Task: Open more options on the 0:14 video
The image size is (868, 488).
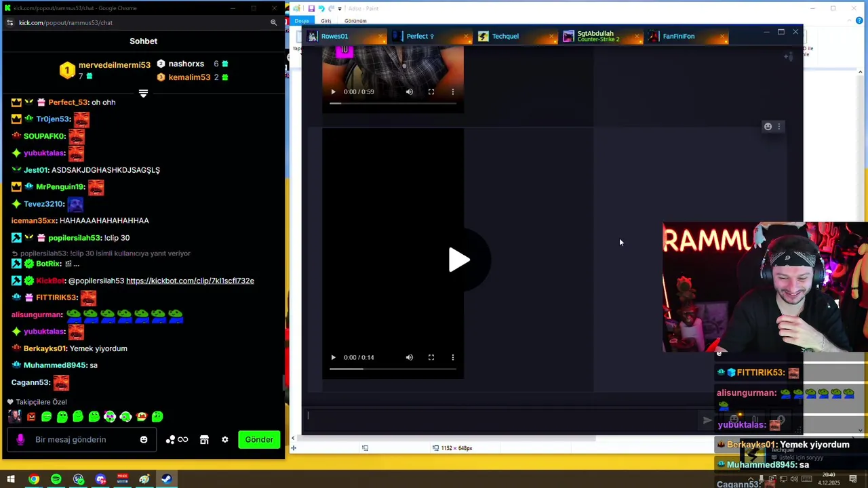Action: click(453, 357)
